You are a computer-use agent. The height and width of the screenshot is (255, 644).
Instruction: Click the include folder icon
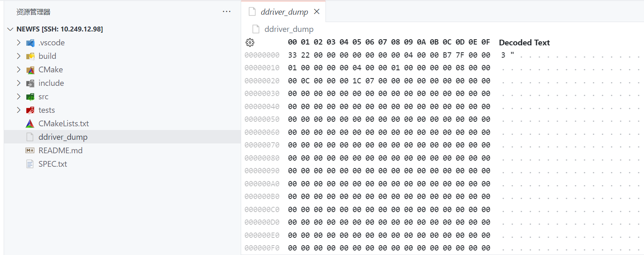pyautogui.click(x=30, y=83)
